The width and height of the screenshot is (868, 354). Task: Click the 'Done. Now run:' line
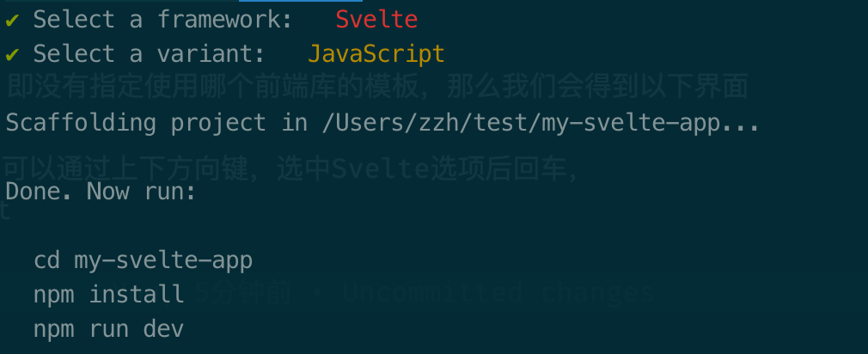tap(101, 191)
